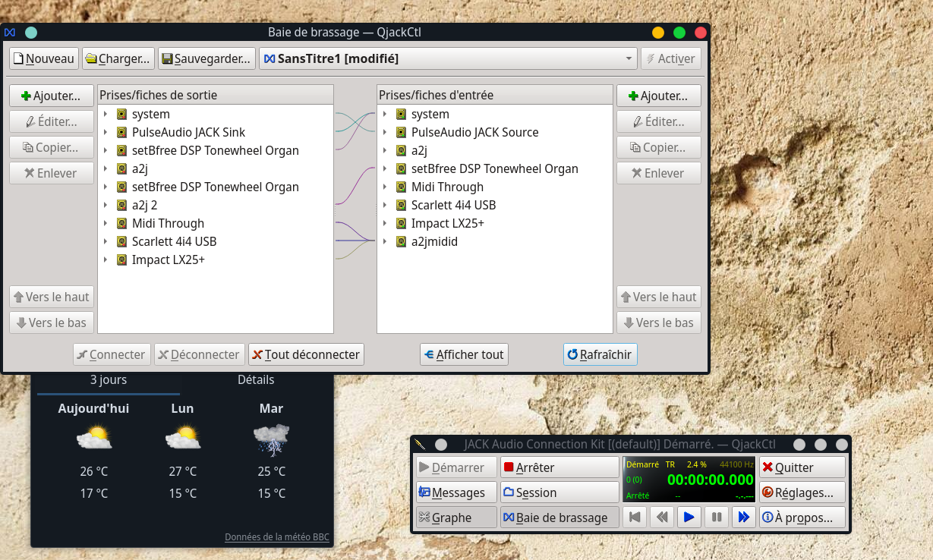Switch to the 3 jours weather tab
The height and width of the screenshot is (560, 933).
[x=109, y=379]
